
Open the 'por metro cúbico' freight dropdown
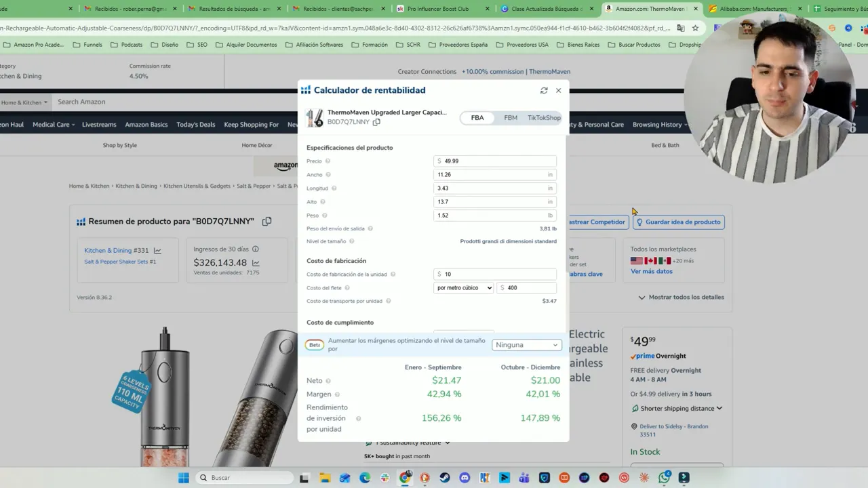[463, 288]
